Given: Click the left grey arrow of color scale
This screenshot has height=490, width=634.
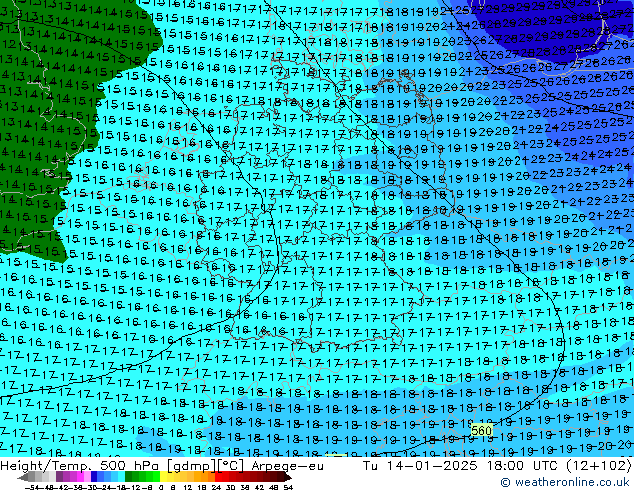Looking at the screenshot, I should click(23, 477).
